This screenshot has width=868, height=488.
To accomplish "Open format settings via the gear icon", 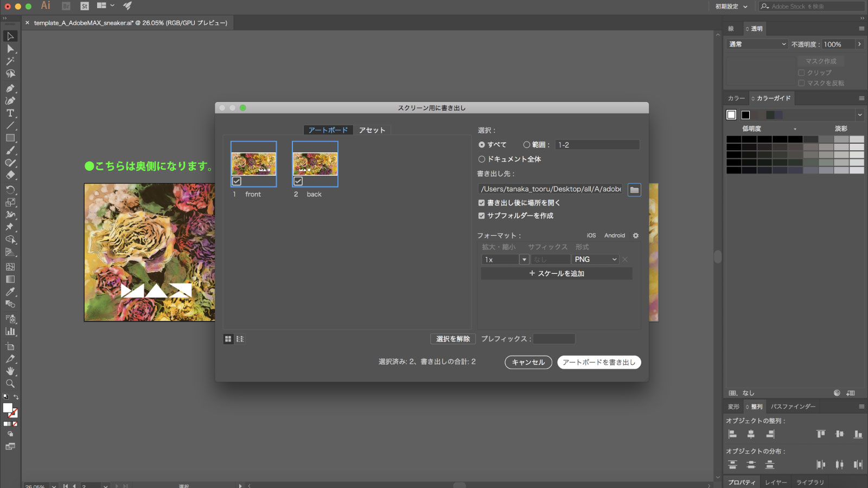I will coord(635,235).
